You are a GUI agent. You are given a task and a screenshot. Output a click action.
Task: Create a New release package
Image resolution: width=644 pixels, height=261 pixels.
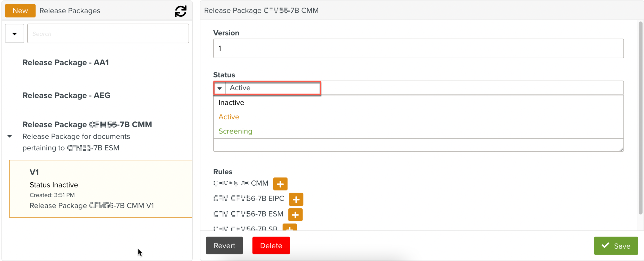click(x=20, y=11)
